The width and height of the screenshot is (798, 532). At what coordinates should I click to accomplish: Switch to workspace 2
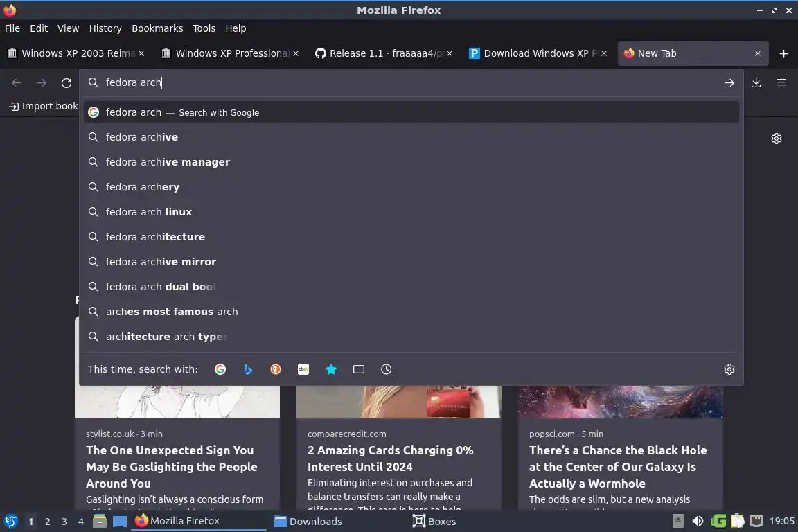(x=47, y=522)
